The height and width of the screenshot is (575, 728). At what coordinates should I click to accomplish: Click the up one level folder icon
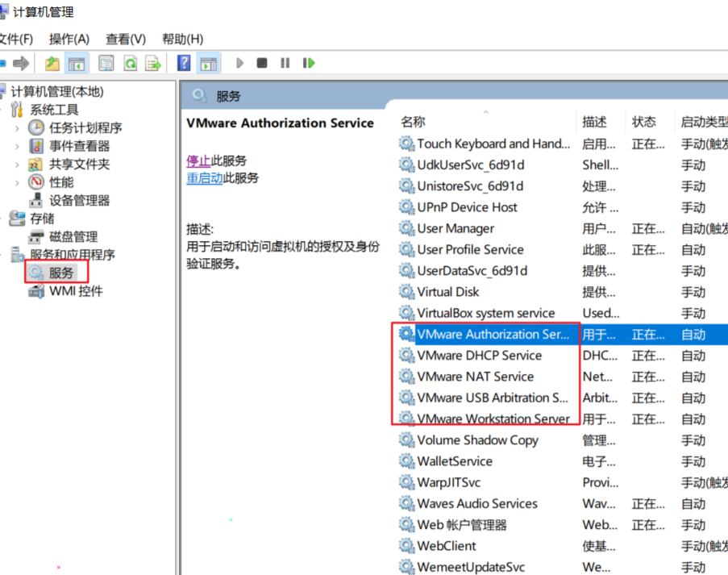[52, 63]
